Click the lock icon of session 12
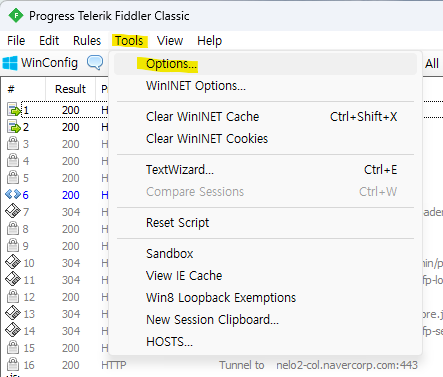Viewport: 443px width, 377px height. coord(13,297)
